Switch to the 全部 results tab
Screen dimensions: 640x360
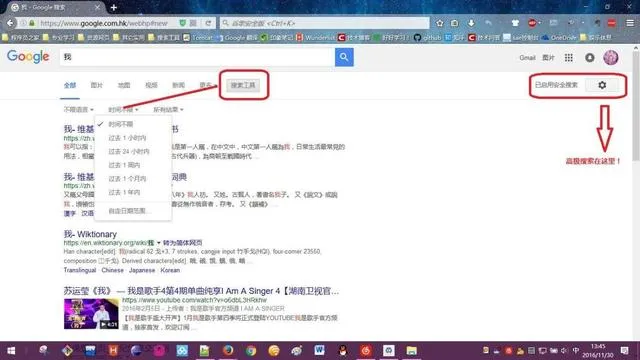click(x=70, y=85)
